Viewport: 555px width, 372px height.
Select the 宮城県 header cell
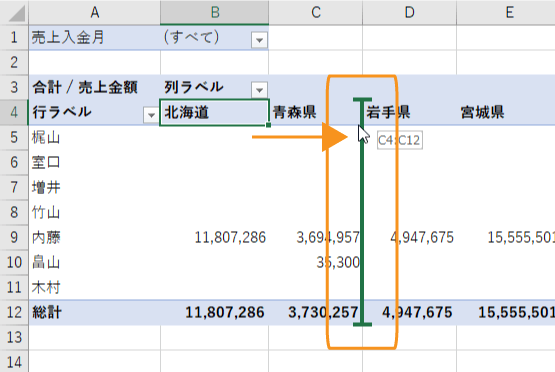tap(506, 113)
